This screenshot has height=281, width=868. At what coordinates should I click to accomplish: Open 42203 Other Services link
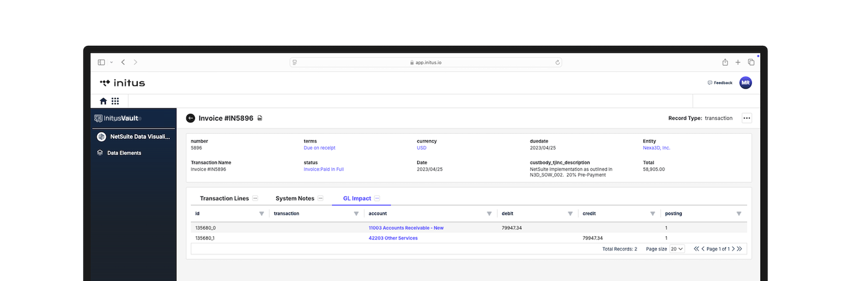393,238
